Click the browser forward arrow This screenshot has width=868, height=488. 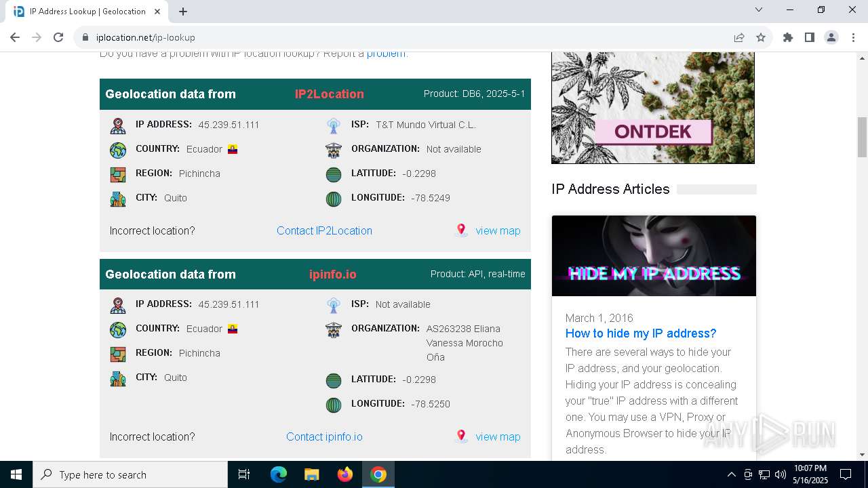(x=37, y=37)
